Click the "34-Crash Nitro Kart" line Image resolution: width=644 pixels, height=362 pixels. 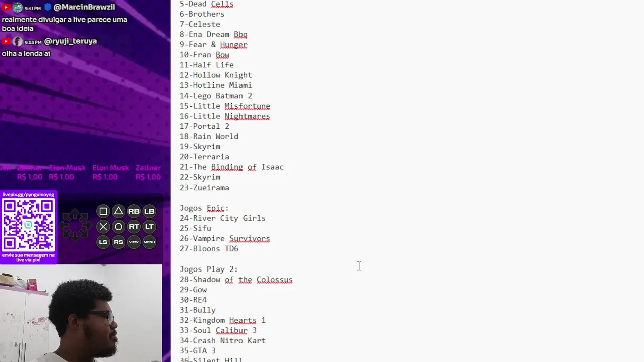point(222,341)
